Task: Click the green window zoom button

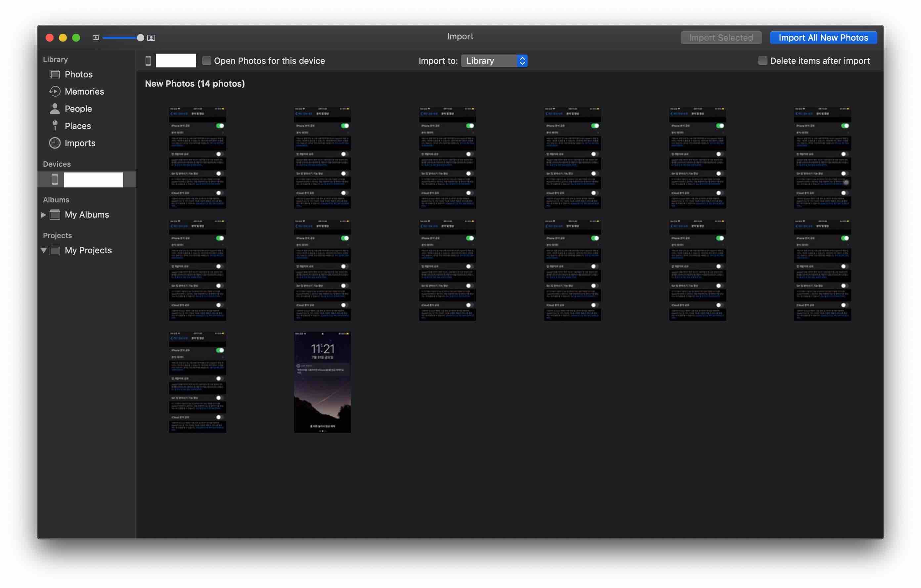Action: 76,37
